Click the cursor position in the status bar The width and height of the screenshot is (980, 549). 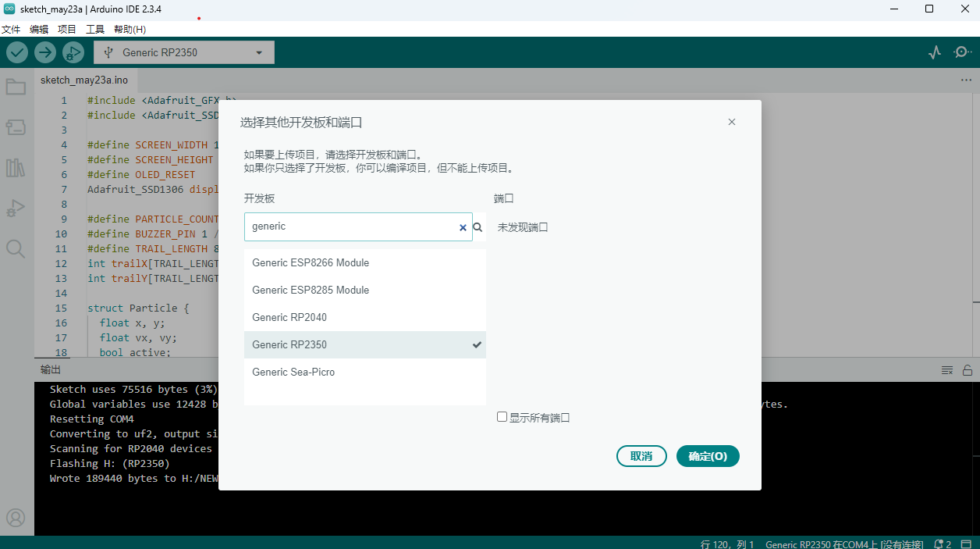(727, 544)
